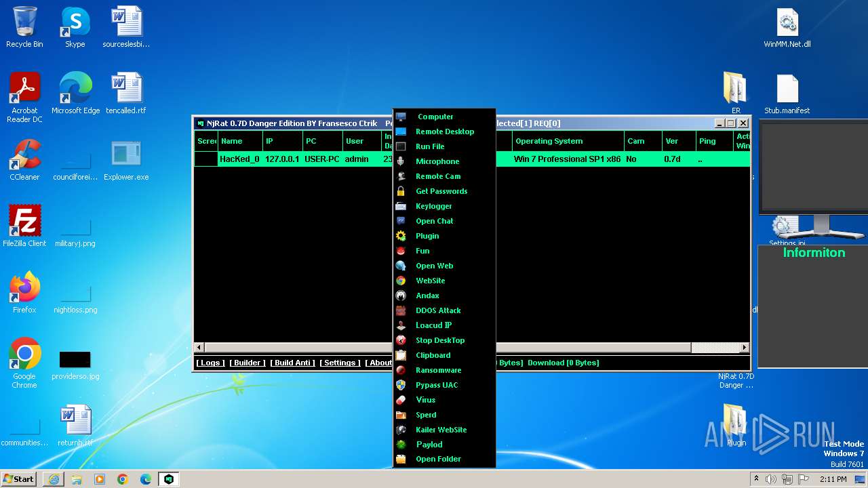Click the shield icon beside Pypass UAC
This screenshot has height=488, width=868.
tap(401, 385)
